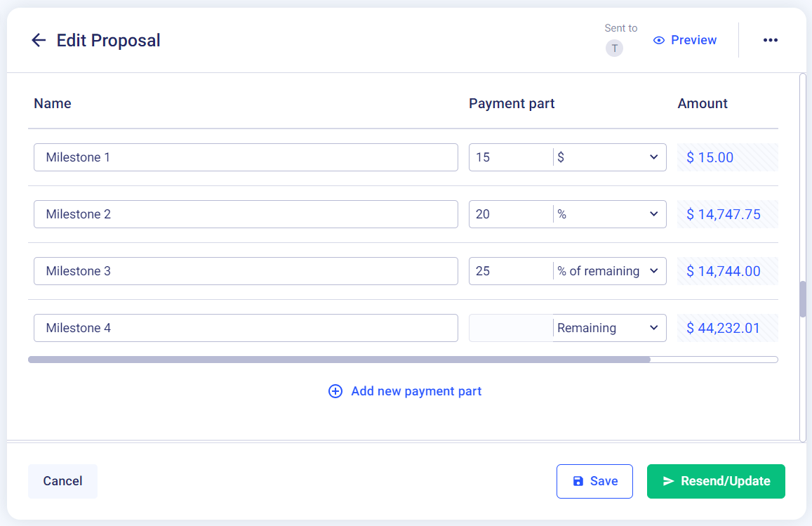This screenshot has height=526, width=812.
Task: Open the Remaining dropdown for Milestone 4
Action: (609, 328)
